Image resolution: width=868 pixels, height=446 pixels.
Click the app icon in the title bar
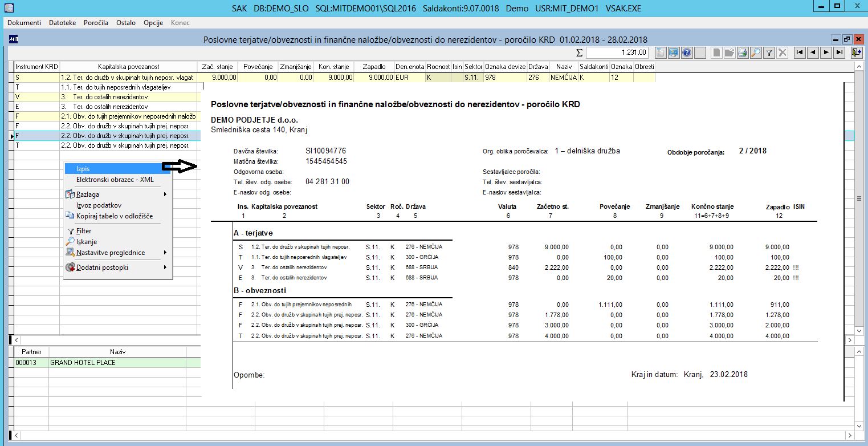[8, 8]
